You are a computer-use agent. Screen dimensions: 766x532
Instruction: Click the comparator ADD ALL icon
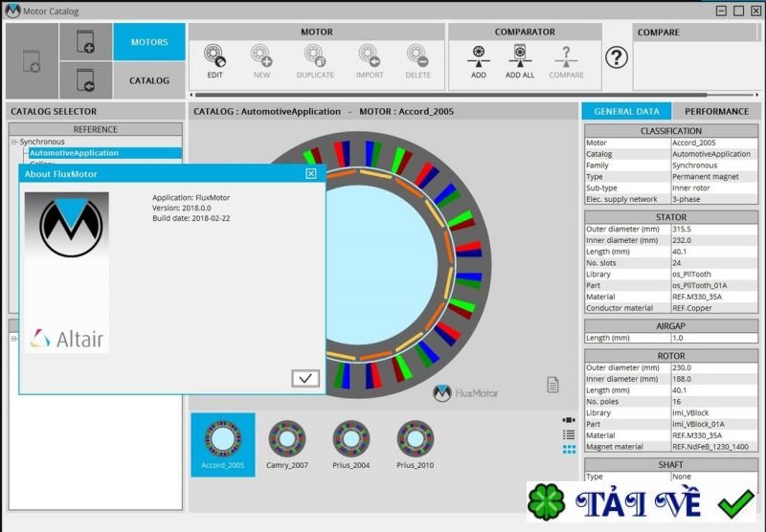[x=520, y=55]
